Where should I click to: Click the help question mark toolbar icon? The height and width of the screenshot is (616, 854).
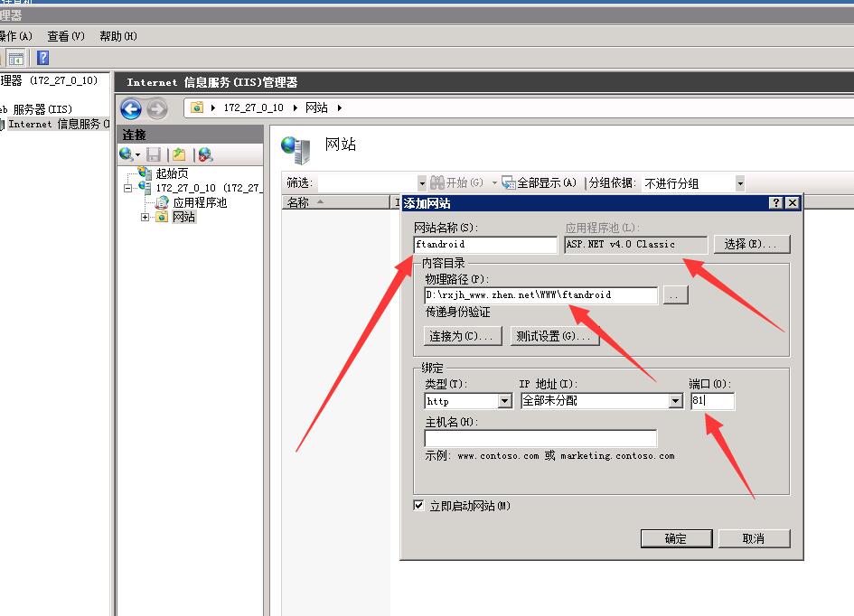42,58
